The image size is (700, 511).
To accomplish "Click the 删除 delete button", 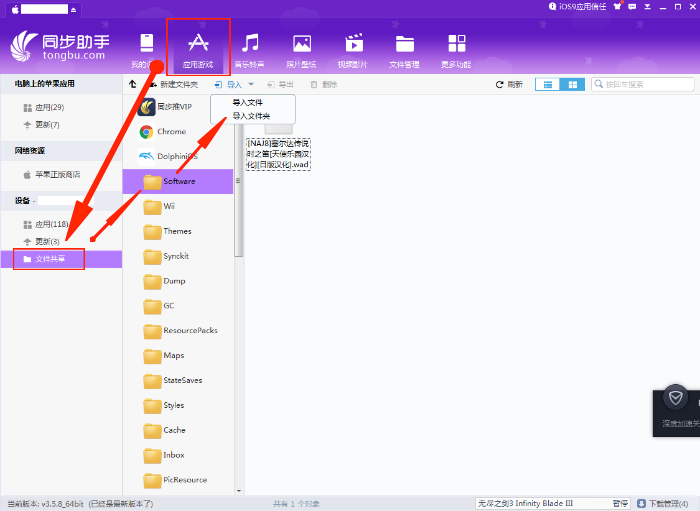I will (324, 84).
